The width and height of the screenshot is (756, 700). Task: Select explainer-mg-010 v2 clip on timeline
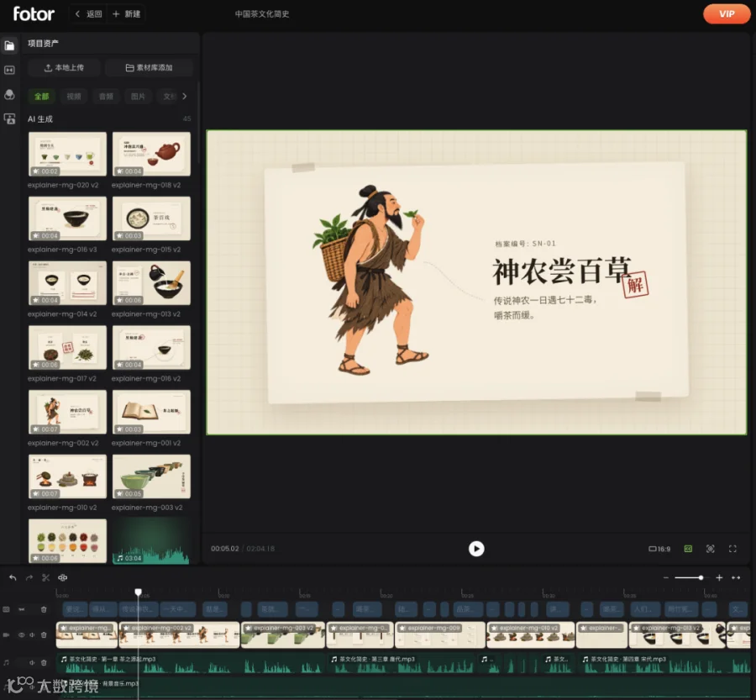(x=530, y=634)
